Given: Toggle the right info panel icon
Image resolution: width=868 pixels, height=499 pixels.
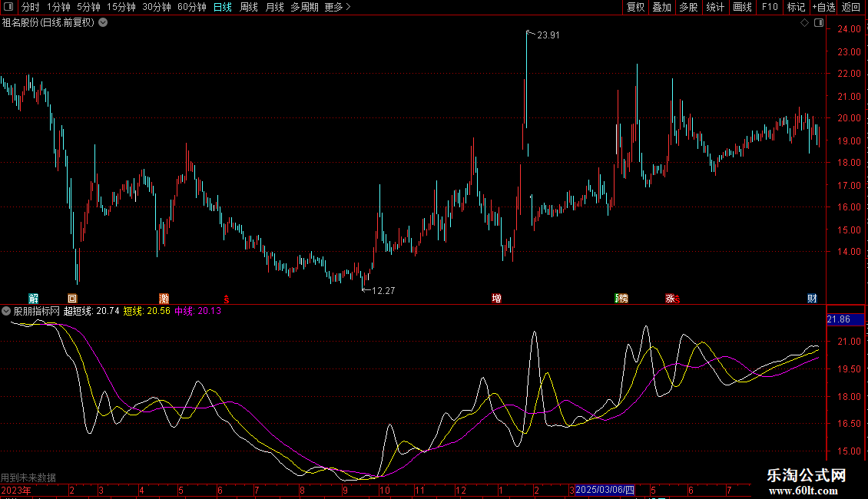Looking at the screenshot, I should 819,23.
